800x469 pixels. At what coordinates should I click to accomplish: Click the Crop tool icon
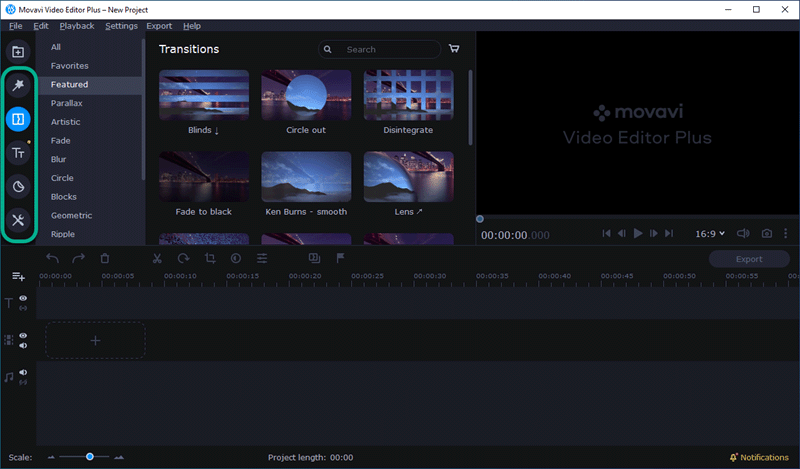pos(210,258)
